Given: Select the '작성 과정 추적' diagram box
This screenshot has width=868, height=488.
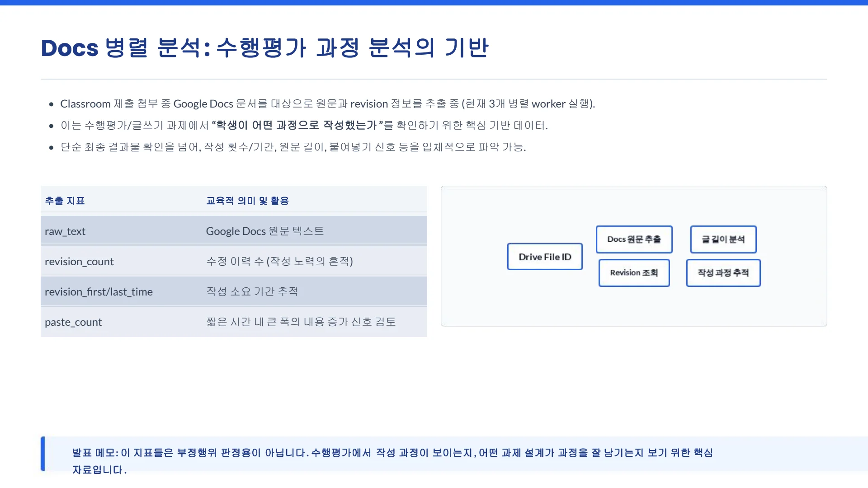Looking at the screenshot, I should click(x=723, y=273).
